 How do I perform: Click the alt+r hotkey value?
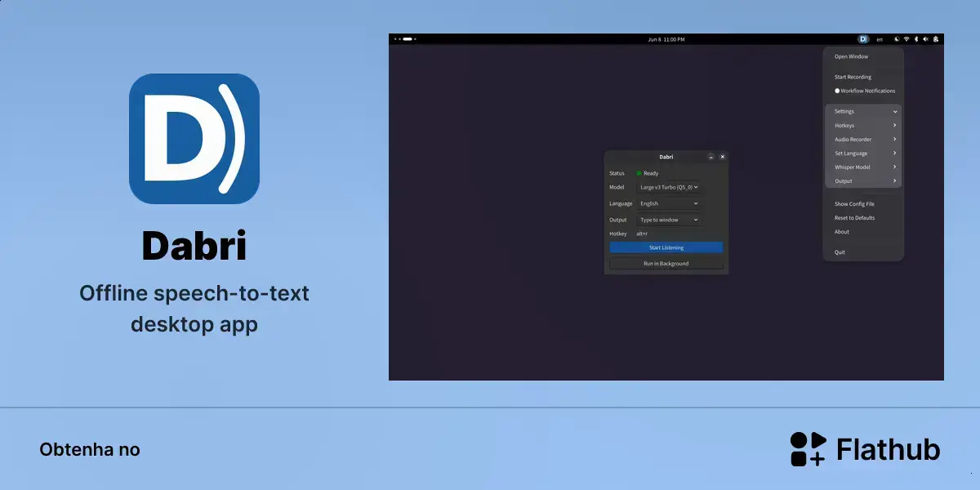point(642,234)
